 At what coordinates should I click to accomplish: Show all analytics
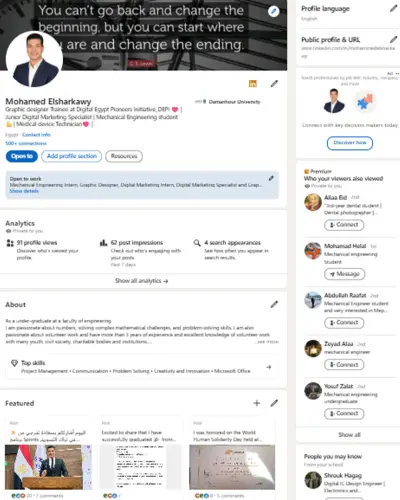coord(142,281)
